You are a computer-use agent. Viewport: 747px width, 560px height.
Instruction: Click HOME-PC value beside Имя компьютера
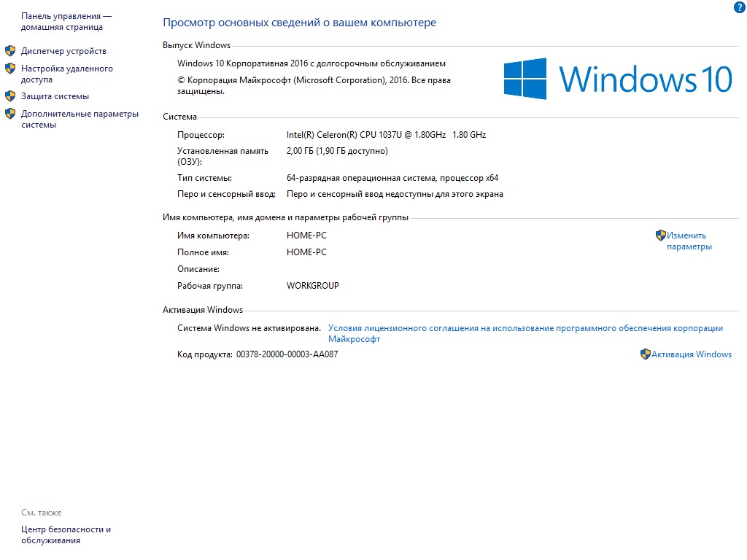[x=307, y=236]
